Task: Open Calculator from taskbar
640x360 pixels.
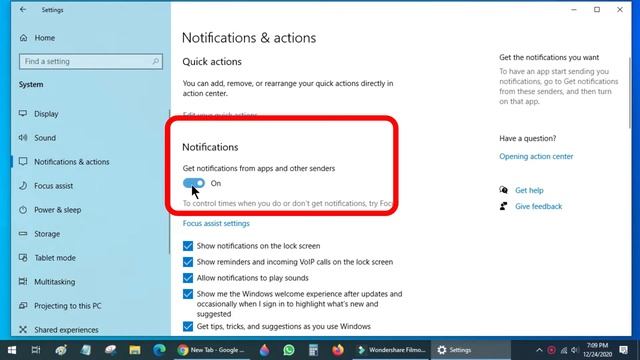Action: point(313,350)
